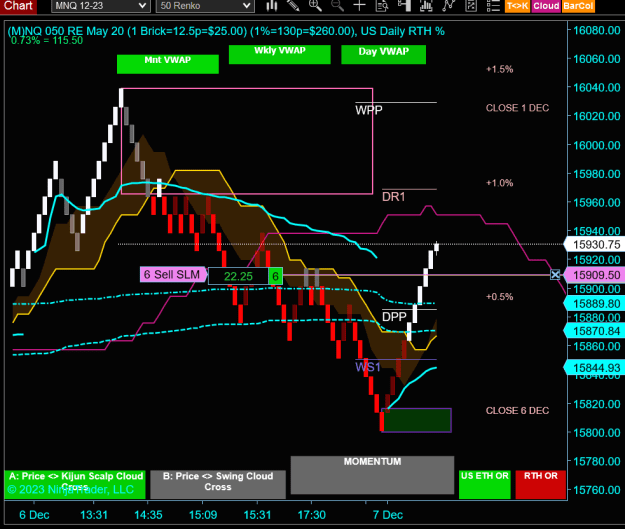Click the zoom out magnifier icon
625x529 pixels.
337,6
